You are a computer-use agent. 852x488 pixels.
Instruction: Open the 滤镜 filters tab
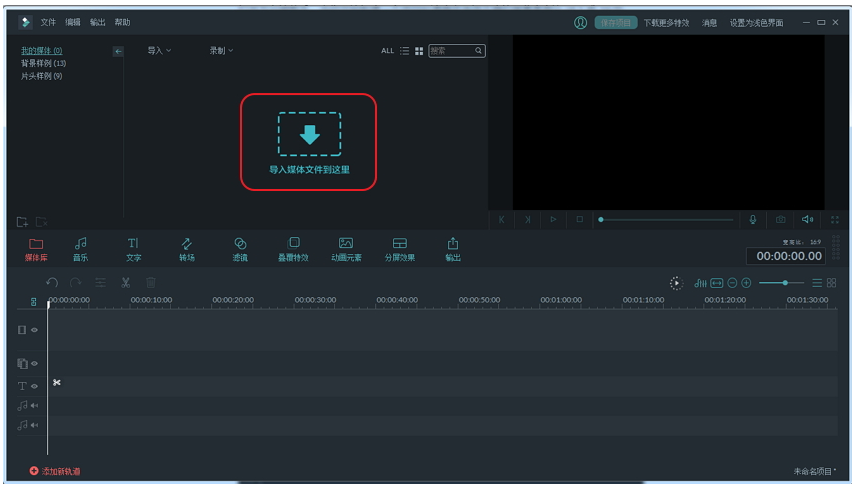click(x=240, y=249)
